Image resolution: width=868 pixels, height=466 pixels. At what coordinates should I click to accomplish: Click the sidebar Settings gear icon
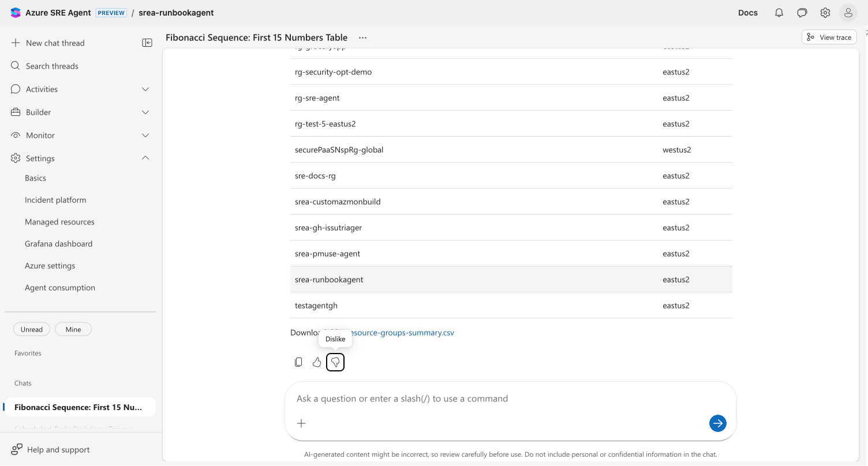pyautogui.click(x=16, y=158)
